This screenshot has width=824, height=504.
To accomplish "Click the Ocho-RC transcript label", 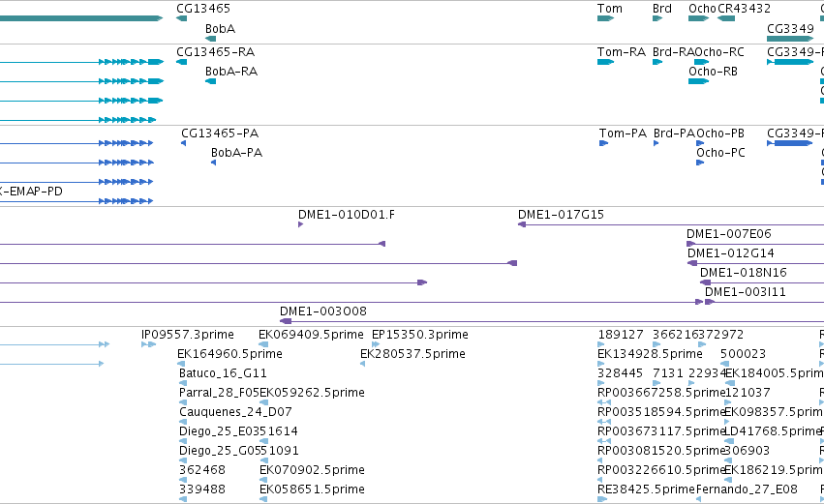I will [719, 52].
